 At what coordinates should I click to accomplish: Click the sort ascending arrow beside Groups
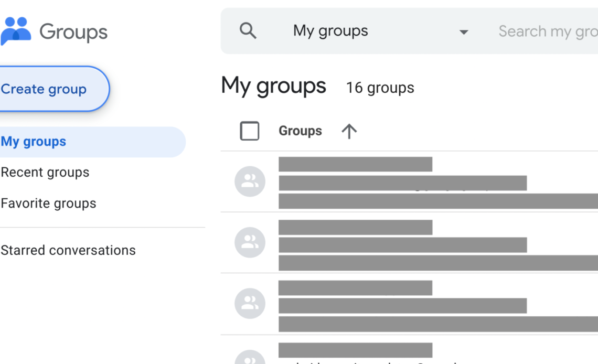pos(348,131)
